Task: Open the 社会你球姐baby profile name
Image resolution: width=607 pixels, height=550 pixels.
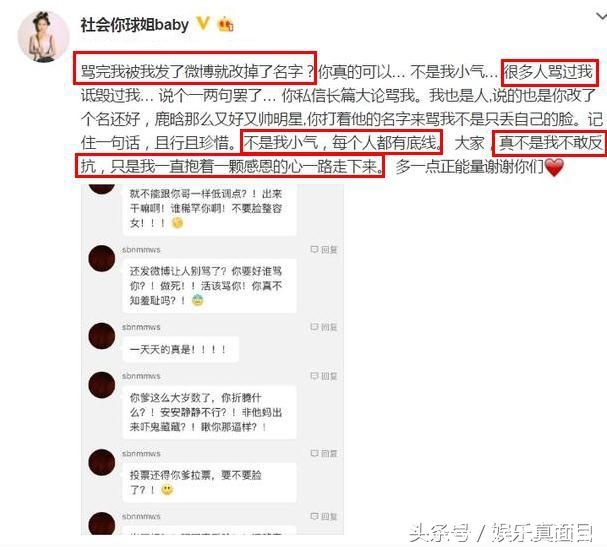Action: pos(134,25)
